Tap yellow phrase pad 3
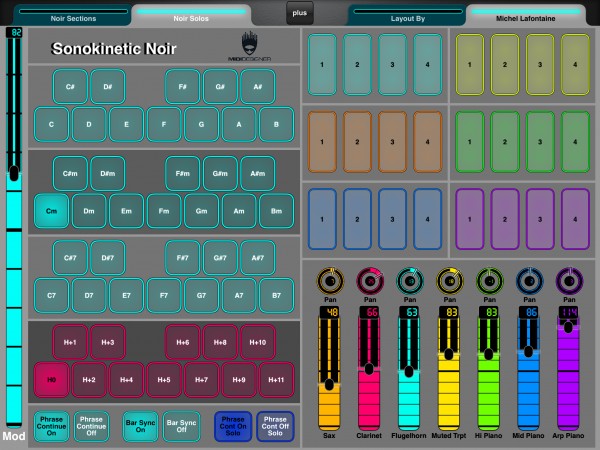The height and width of the screenshot is (450, 600). point(540,65)
